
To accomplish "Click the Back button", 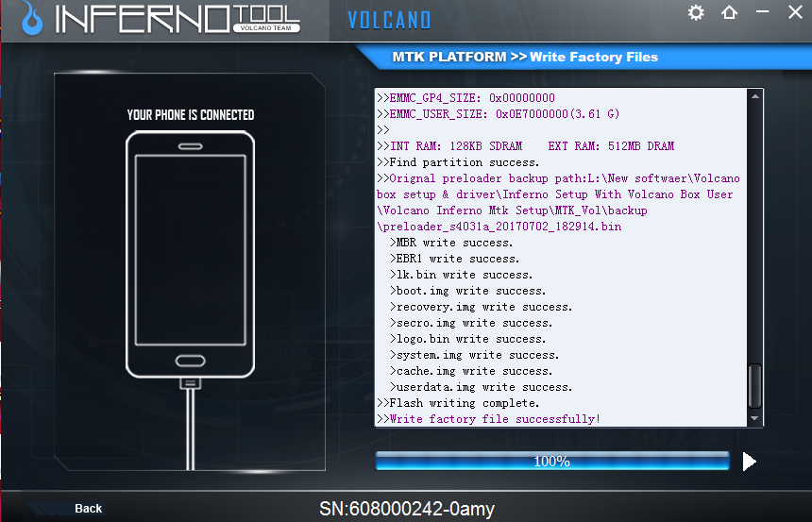I will coord(88,509).
